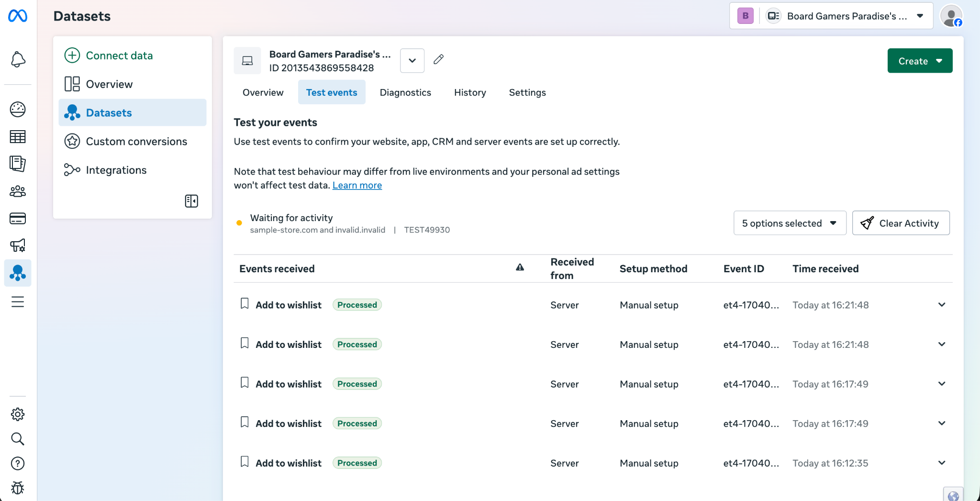Viewport: 980px width, 501px height.
Task: Click the pencil edit dataset name icon
Action: coord(438,59)
